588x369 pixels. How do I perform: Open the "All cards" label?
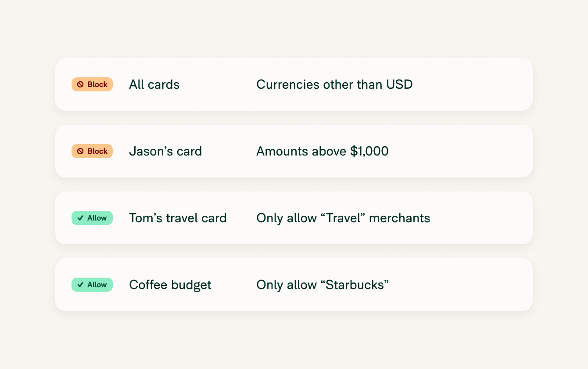click(154, 84)
